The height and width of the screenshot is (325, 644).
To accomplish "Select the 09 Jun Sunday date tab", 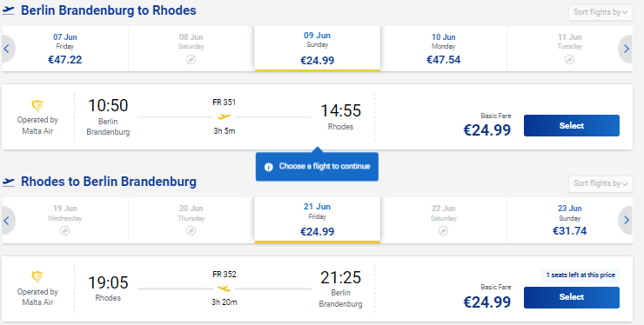I will (x=318, y=49).
